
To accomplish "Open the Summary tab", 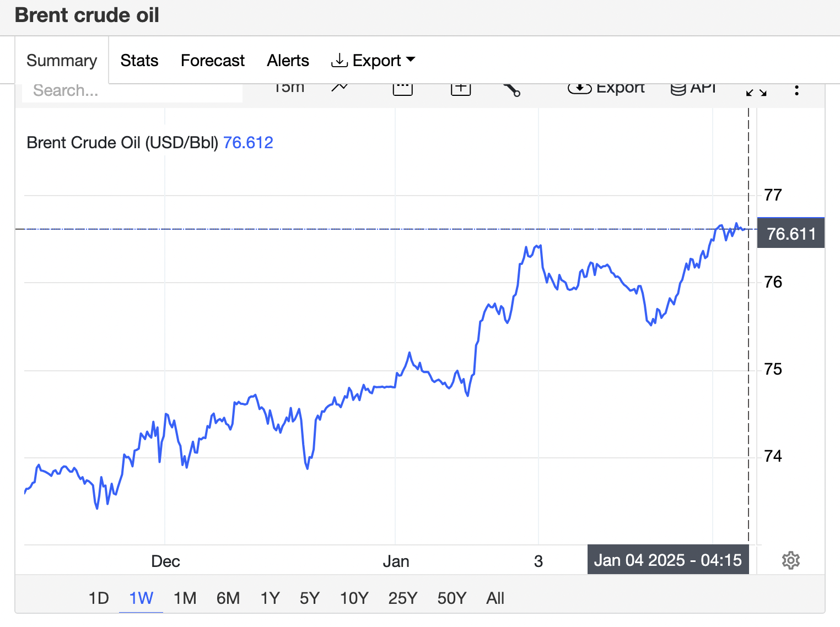I will click(x=62, y=60).
